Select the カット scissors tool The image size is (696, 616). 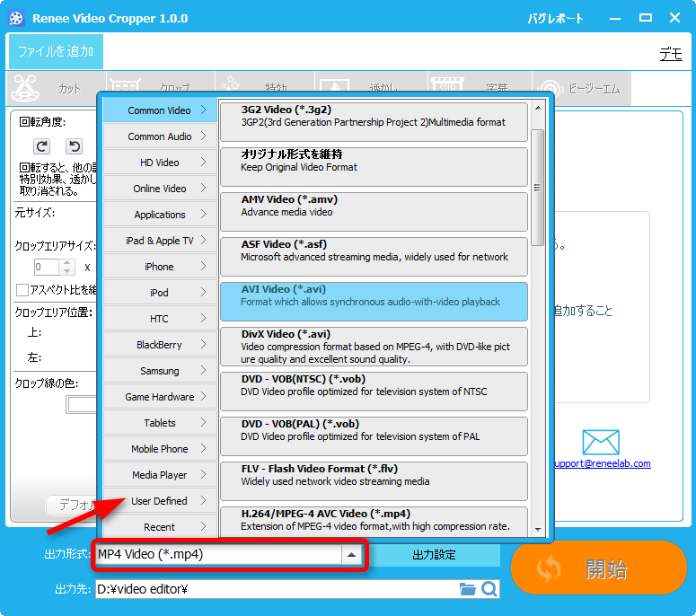coord(57,88)
